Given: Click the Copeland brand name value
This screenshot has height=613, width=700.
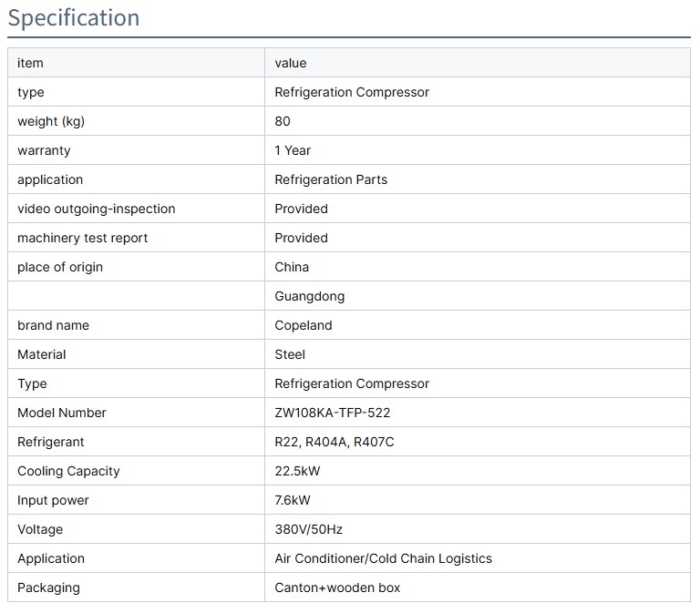Looking at the screenshot, I should click(304, 325).
